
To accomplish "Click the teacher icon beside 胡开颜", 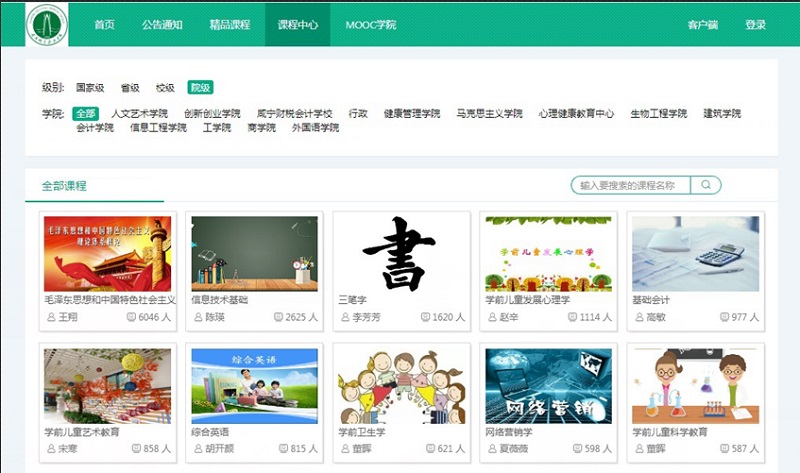I will pyautogui.click(x=198, y=450).
